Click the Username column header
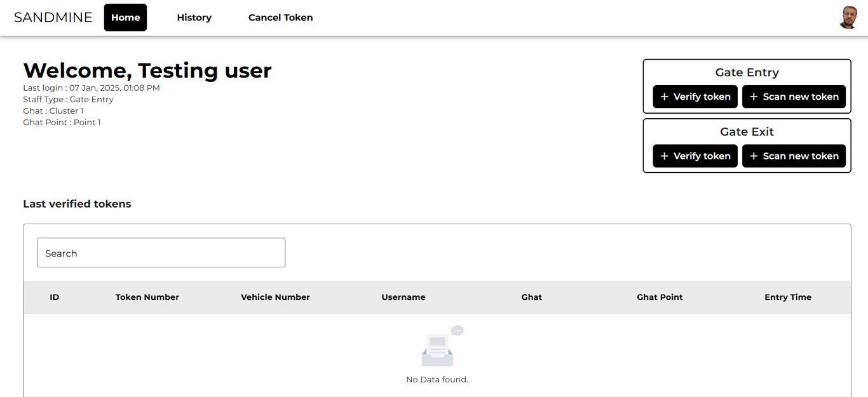 click(x=403, y=297)
